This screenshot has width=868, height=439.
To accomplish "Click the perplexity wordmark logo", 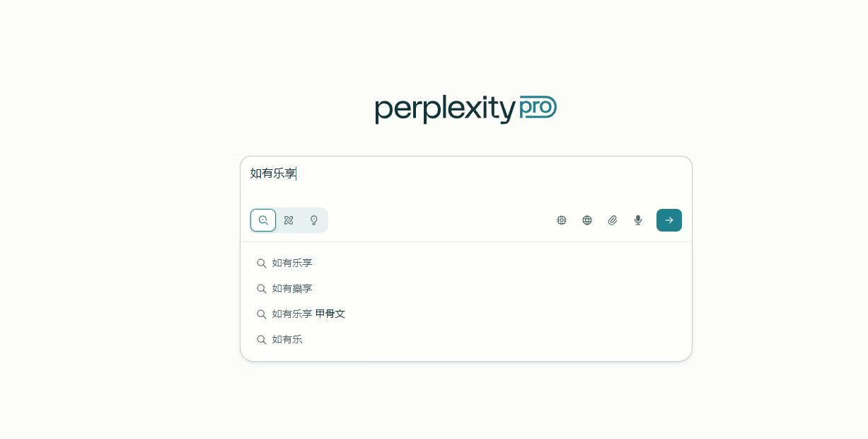I will tap(446, 110).
